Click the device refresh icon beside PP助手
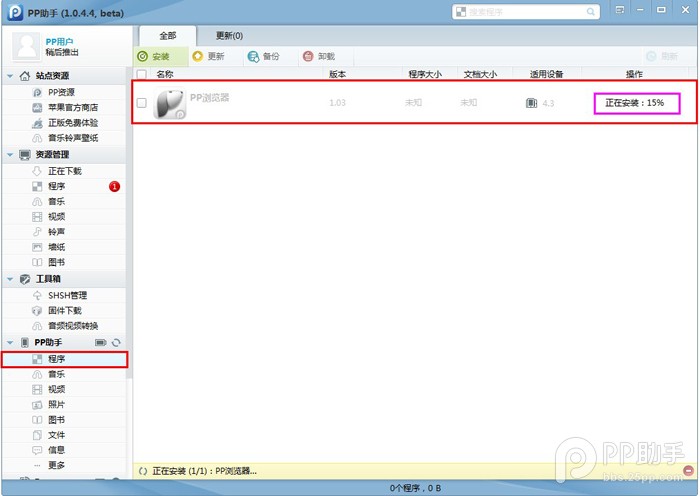 click(117, 342)
